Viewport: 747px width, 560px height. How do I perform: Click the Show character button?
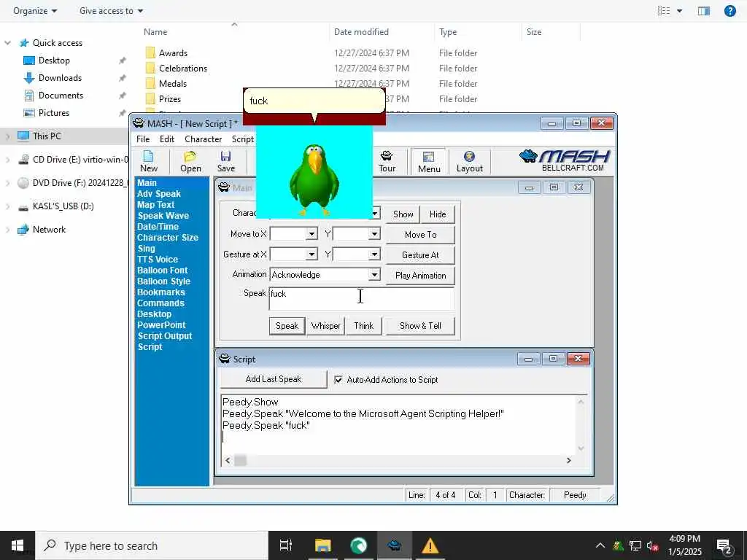point(403,214)
